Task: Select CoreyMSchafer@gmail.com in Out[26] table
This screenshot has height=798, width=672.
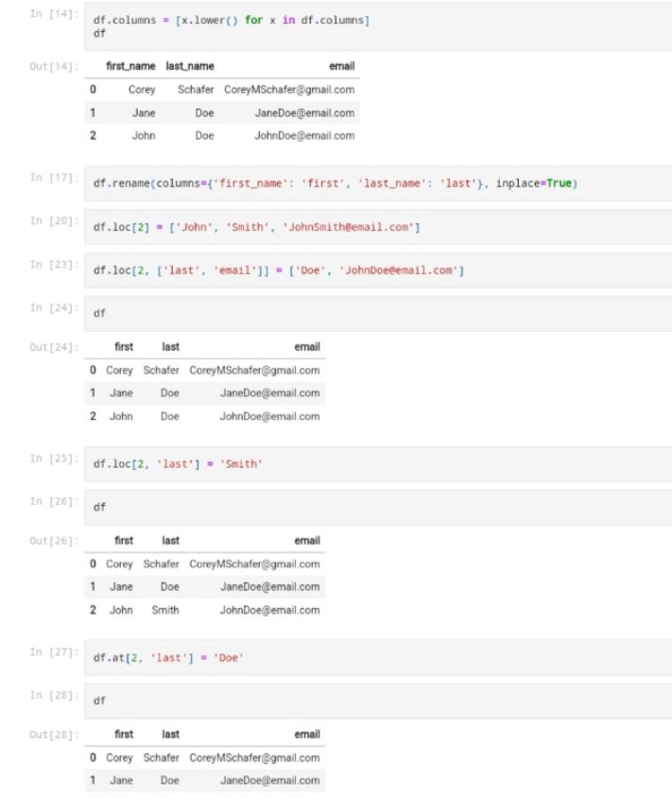Action: (x=255, y=564)
